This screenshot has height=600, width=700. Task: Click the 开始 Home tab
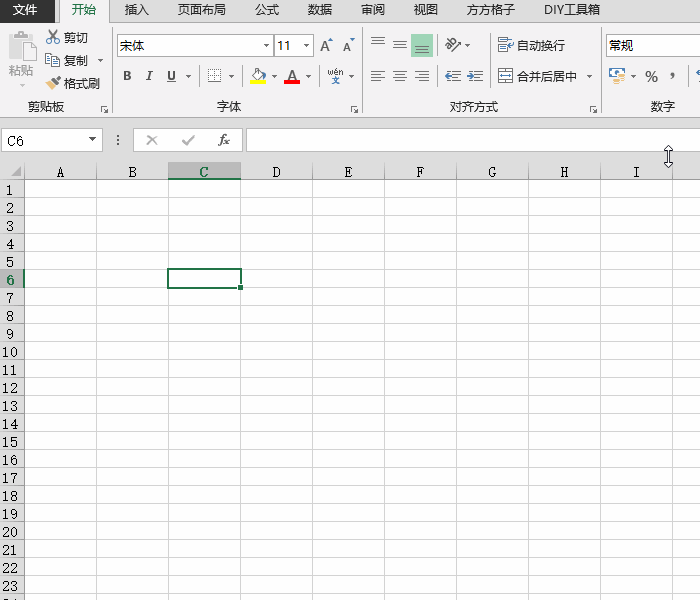coord(84,10)
